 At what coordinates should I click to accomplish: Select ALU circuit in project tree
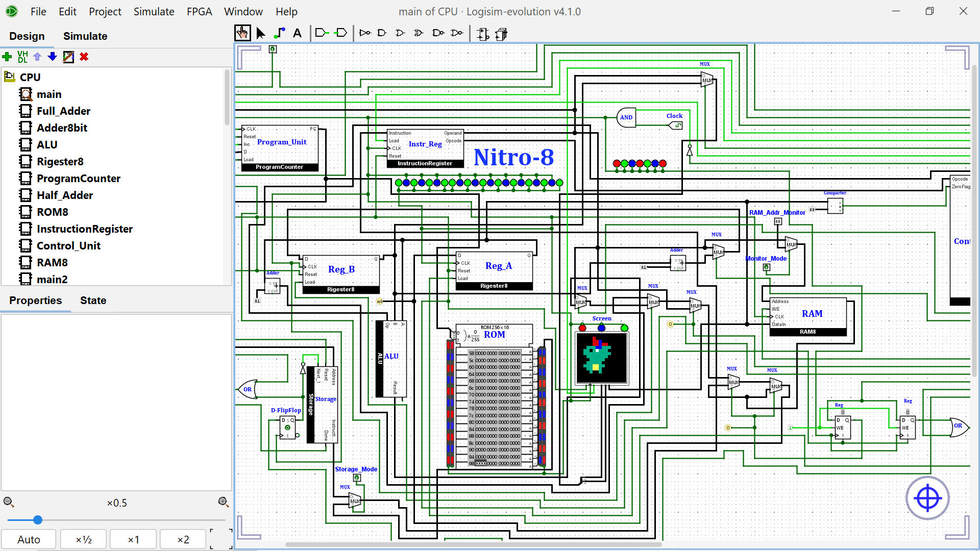pos(47,145)
